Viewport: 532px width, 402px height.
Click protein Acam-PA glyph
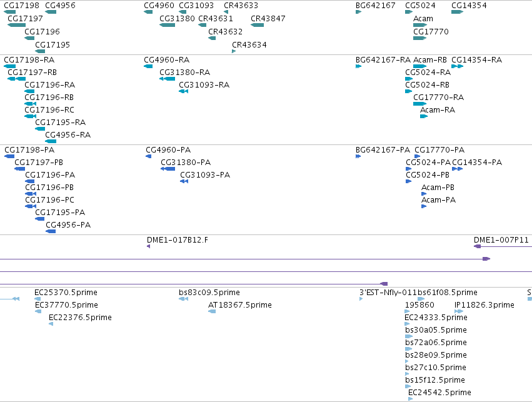[424, 206]
